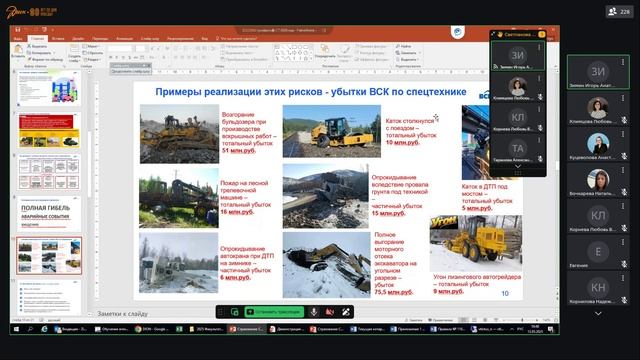Viewport: 640px width, 360px height.
Task: Click the Excel icon on taskbar
Action: point(179,329)
